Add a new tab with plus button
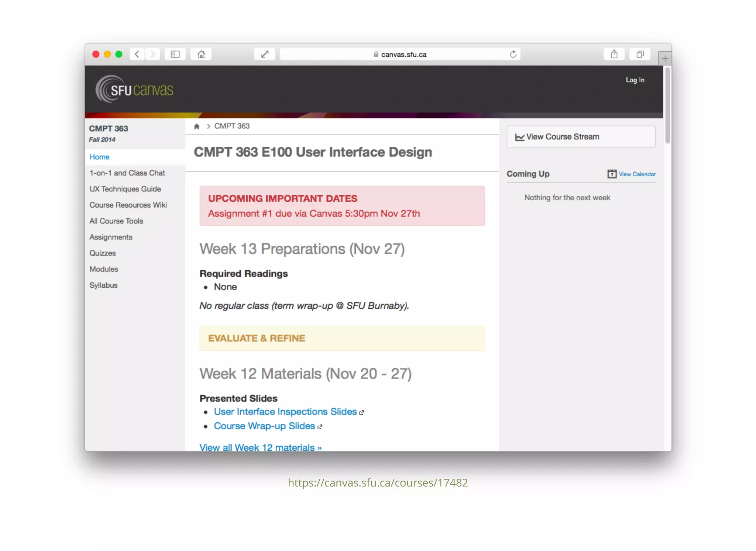 tap(665, 58)
